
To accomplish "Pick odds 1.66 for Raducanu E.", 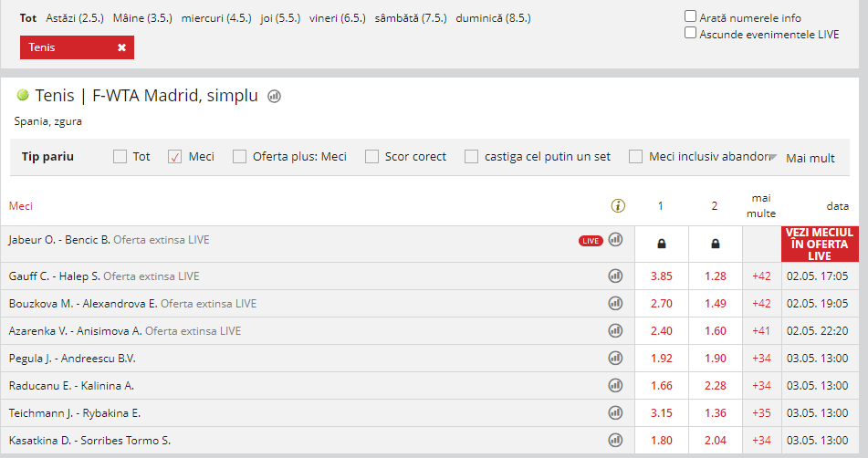I will tap(662, 386).
